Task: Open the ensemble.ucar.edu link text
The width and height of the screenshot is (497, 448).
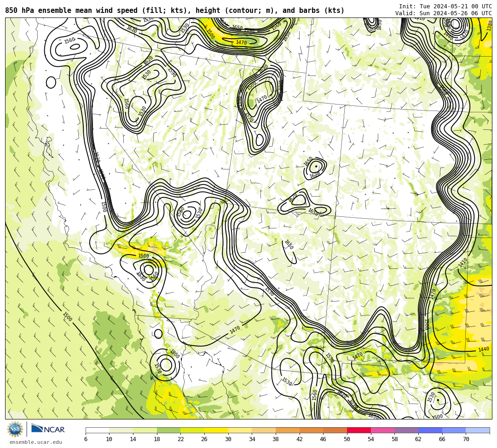Action: pos(36,442)
